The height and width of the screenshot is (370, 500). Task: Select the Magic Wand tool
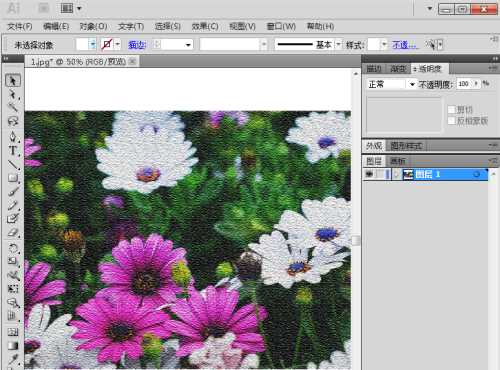coord(13,107)
